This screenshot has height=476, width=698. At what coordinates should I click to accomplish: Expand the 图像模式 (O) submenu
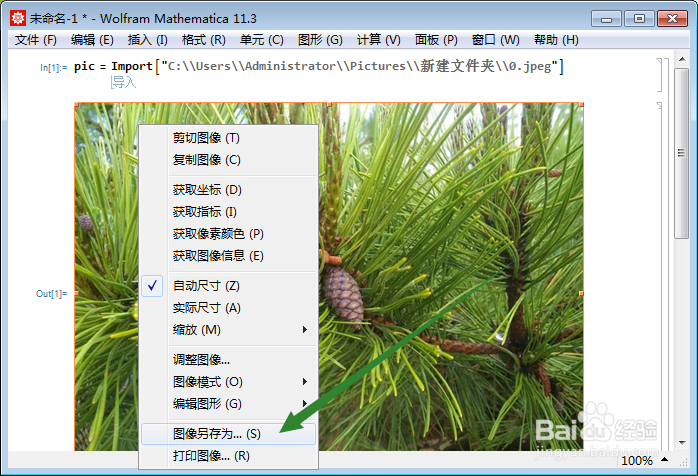(229, 382)
